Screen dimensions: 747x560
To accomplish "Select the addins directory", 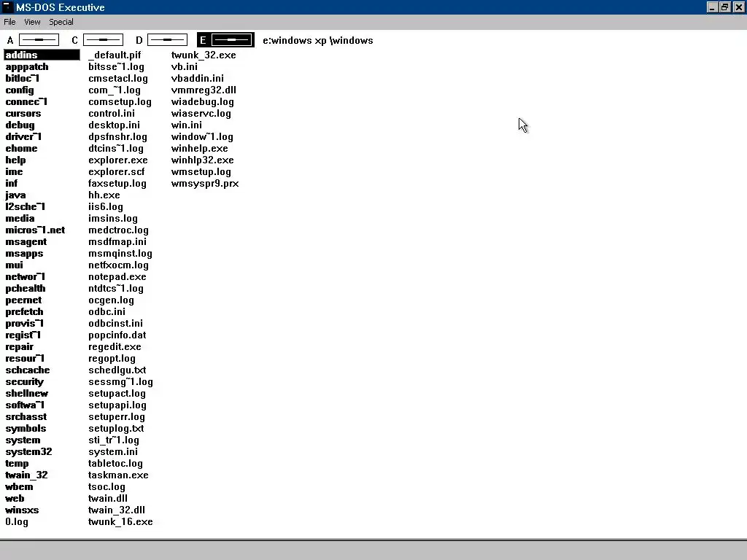I will [x=42, y=55].
